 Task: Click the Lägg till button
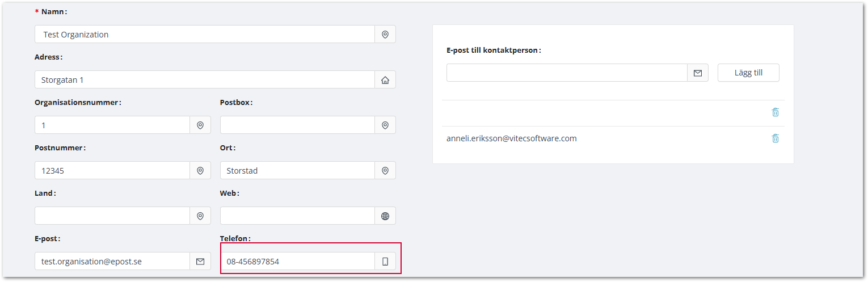(748, 73)
